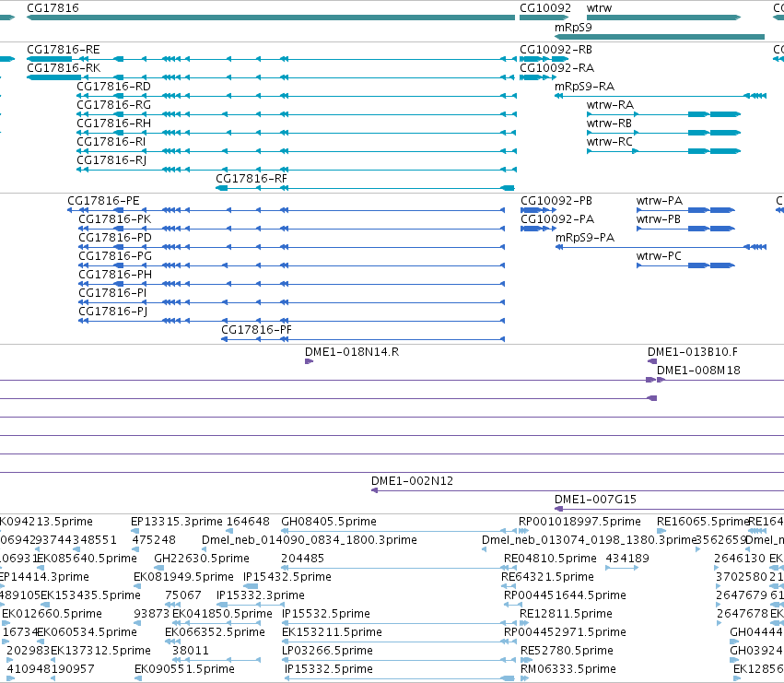The width and height of the screenshot is (784, 683).
Task: Select BAC clone DME1-008M18
Action: click(x=698, y=371)
